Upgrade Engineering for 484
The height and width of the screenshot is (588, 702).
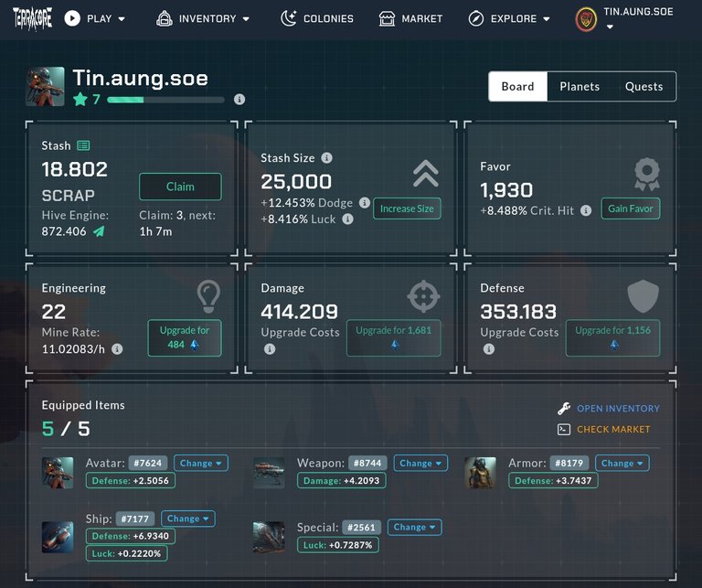coord(185,337)
